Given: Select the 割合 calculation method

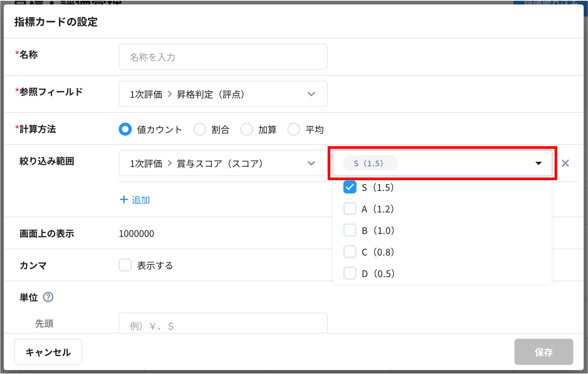Looking at the screenshot, I should [x=200, y=129].
